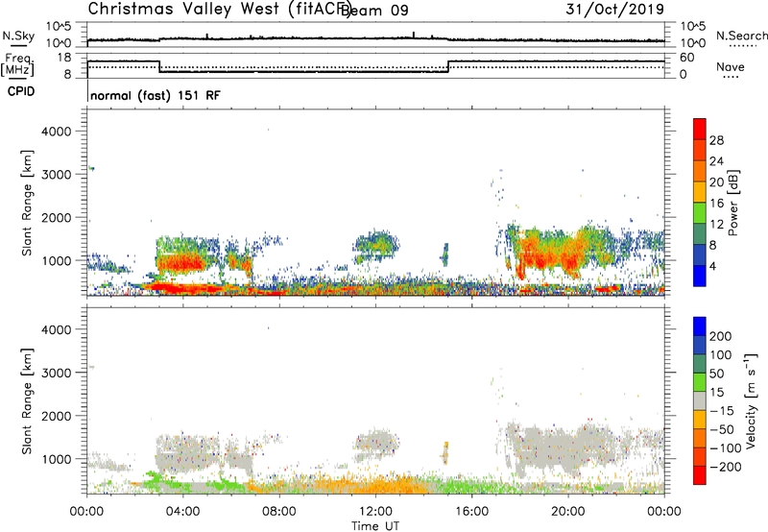The image size is (768, 532).
Task: Click the frequency step at 15:00
Action: click(x=448, y=66)
